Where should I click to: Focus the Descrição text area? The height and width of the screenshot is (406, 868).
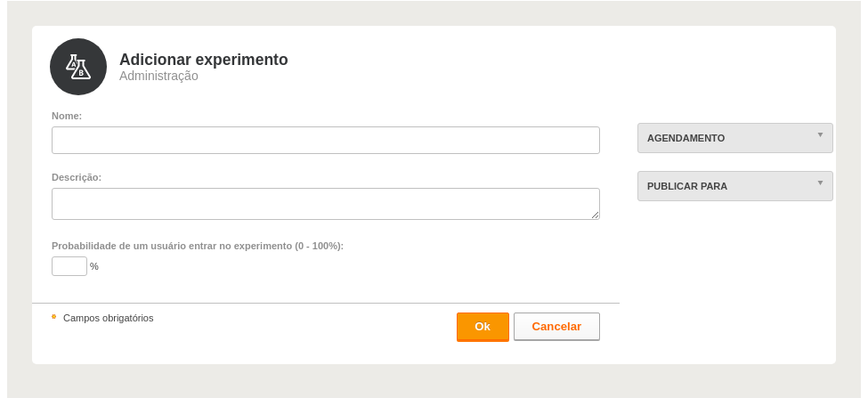(x=326, y=204)
